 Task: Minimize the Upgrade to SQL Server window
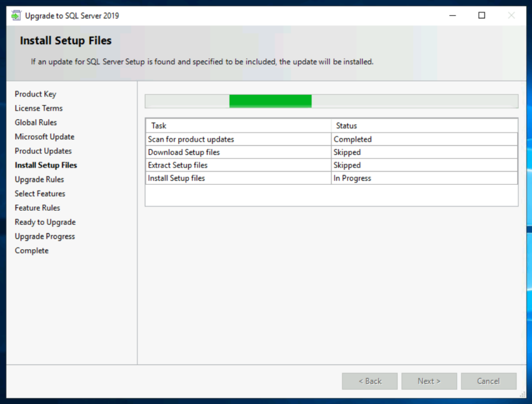[x=453, y=16]
